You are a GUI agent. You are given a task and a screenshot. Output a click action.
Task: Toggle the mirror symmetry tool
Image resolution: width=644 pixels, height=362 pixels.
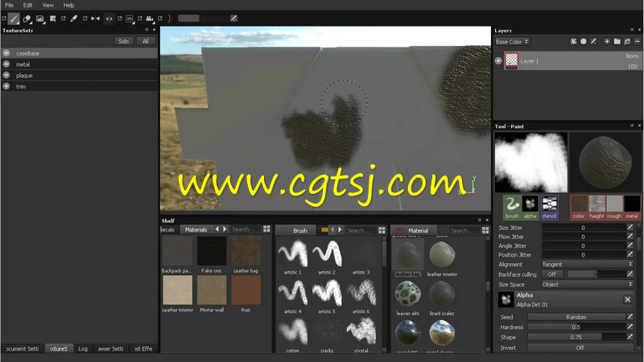pos(95,19)
